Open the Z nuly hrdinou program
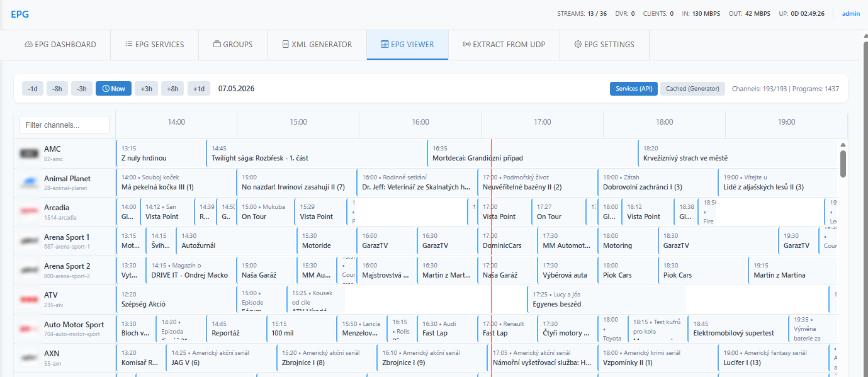This screenshot has height=377, width=868. tap(161, 154)
